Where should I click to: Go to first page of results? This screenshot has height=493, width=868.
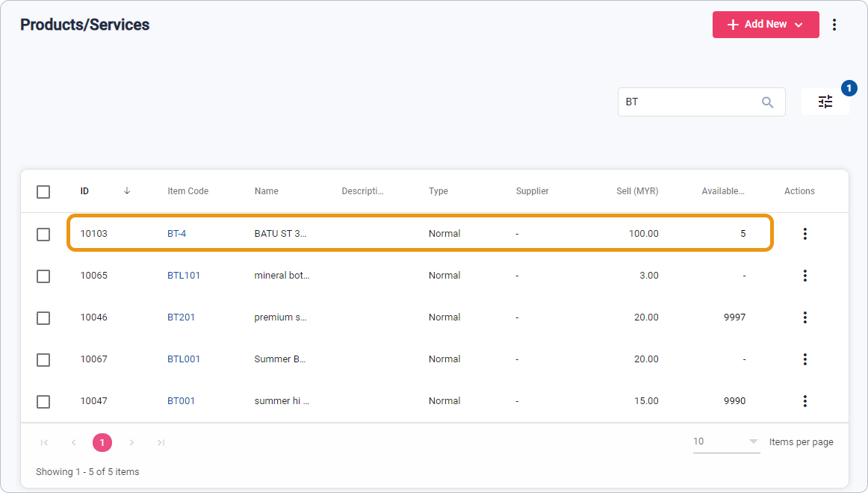(x=44, y=443)
